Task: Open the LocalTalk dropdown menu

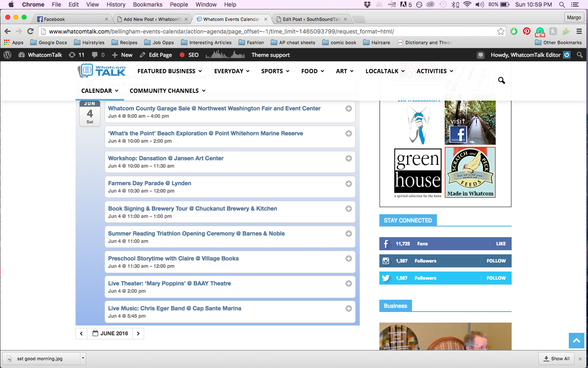Action: click(385, 71)
